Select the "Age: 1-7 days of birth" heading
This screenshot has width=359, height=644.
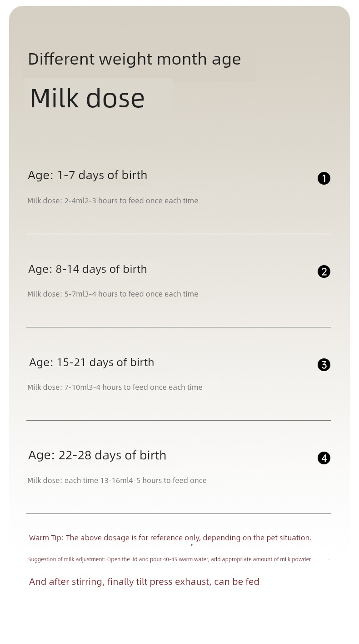(88, 175)
